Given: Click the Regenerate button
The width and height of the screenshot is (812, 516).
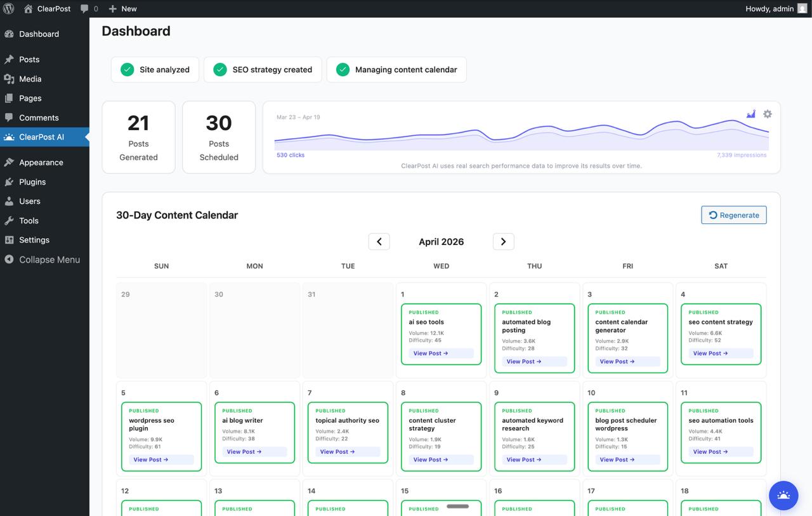Looking at the screenshot, I should click(x=734, y=215).
